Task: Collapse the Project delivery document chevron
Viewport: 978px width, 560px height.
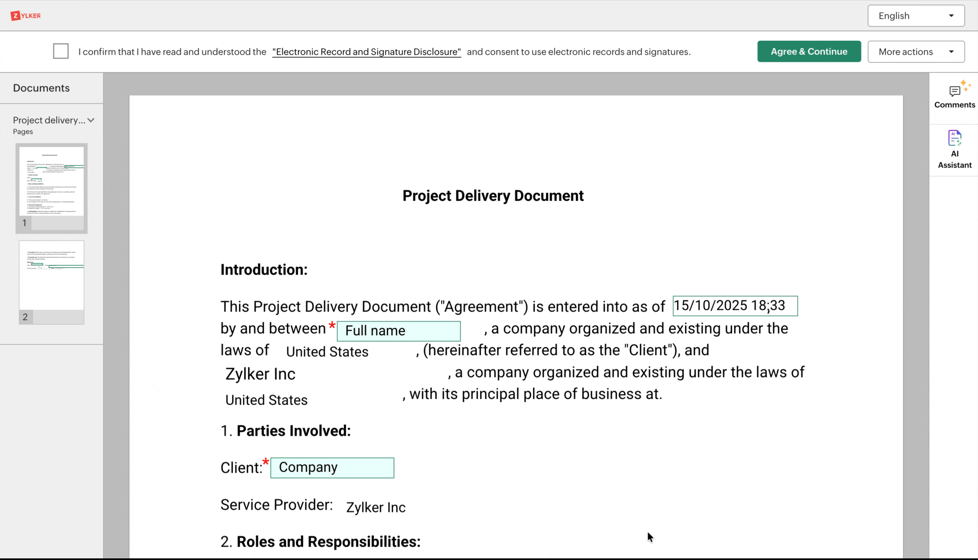Action: click(91, 120)
